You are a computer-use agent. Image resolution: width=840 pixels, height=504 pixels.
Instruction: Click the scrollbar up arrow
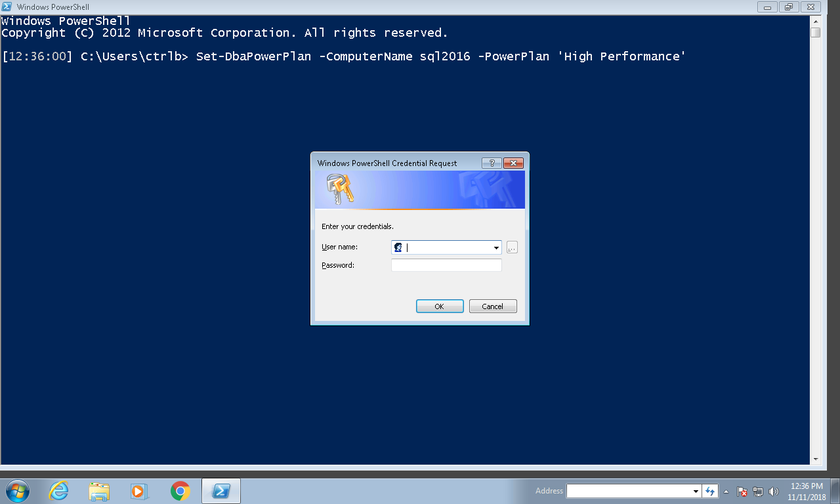tap(816, 21)
